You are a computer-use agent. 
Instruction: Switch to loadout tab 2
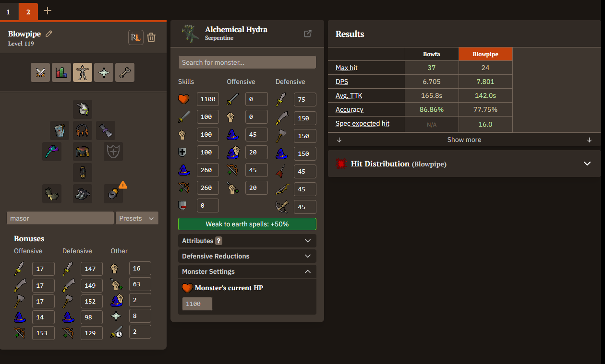point(28,12)
